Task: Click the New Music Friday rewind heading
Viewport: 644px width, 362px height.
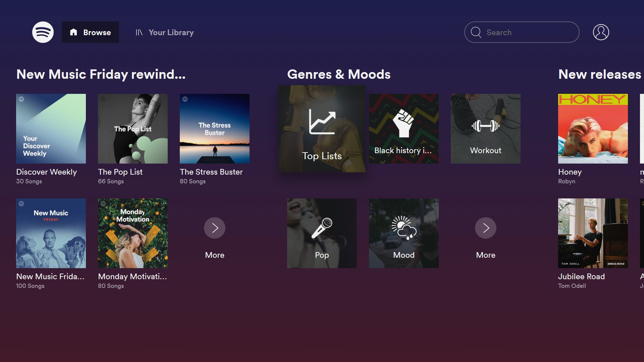Action: click(101, 74)
